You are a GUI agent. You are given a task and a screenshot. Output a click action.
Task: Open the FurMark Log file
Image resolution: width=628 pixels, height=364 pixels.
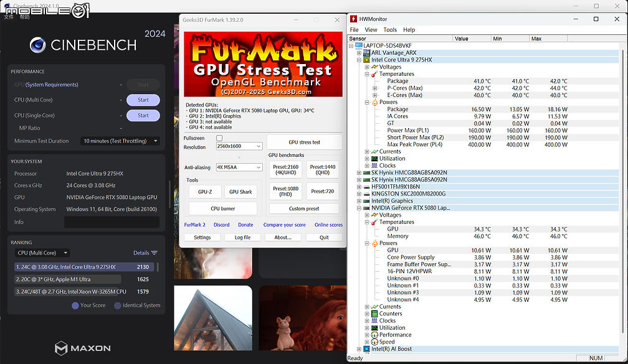click(x=242, y=237)
